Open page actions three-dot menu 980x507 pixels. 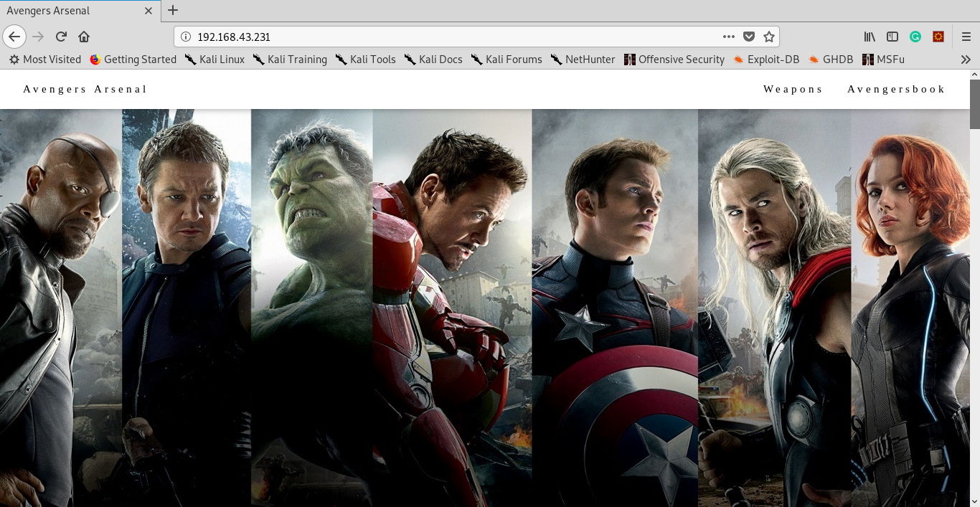point(729,37)
